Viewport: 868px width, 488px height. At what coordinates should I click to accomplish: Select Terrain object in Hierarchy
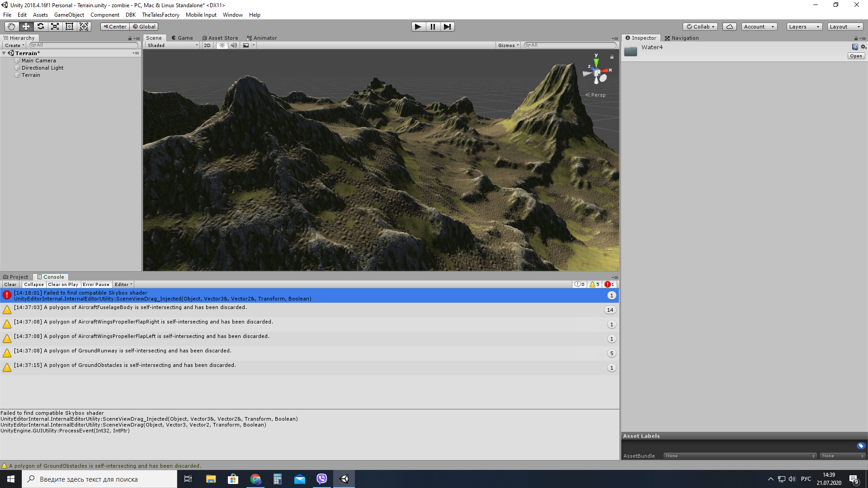point(31,75)
